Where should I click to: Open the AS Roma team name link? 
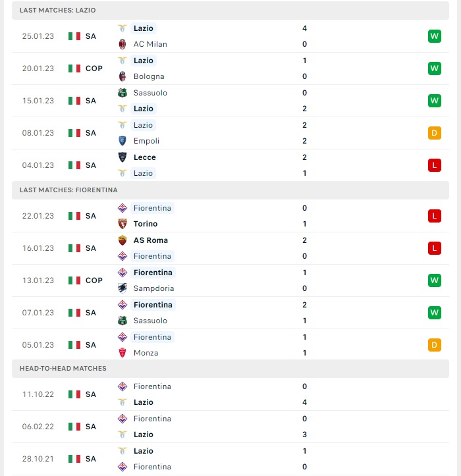pyautogui.click(x=151, y=240)
